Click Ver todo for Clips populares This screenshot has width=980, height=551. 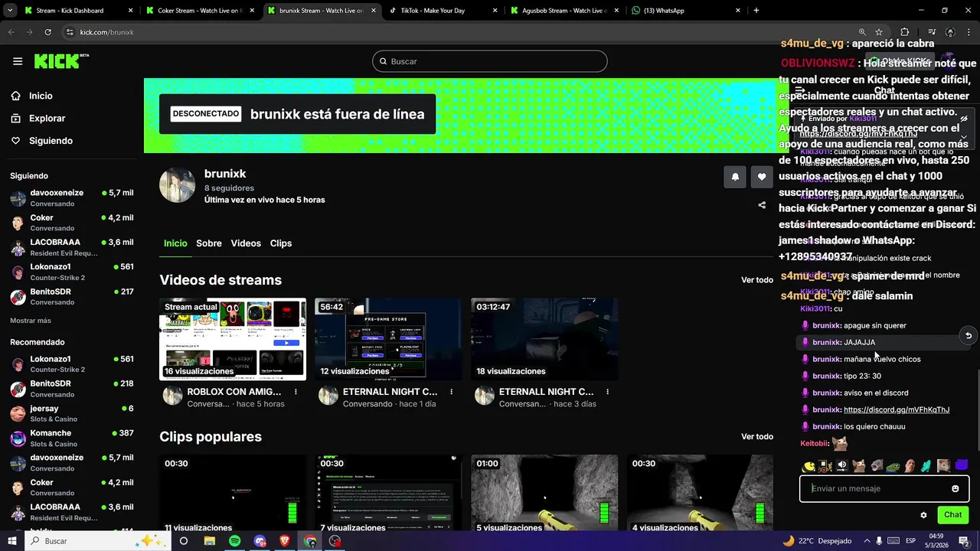tap(757, 436)
